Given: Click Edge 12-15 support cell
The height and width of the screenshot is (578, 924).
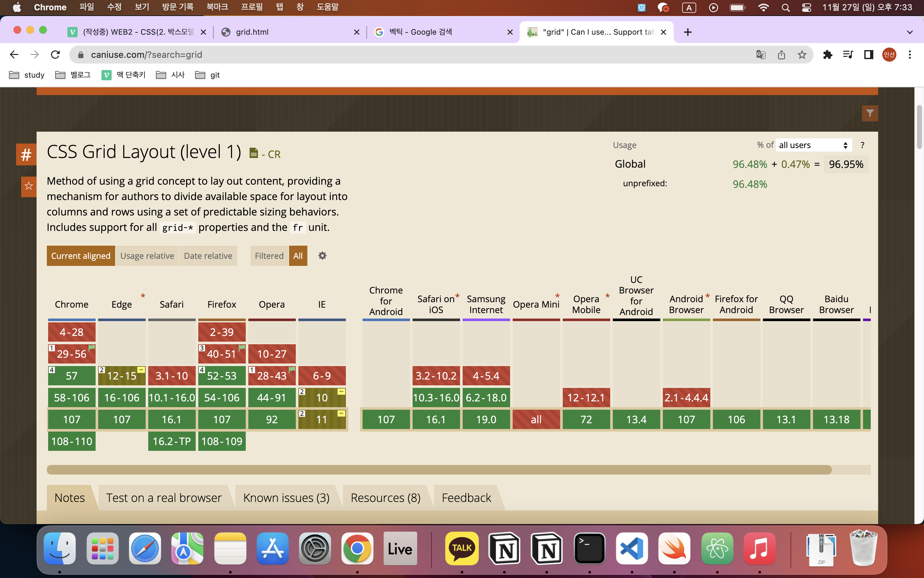Looking at the screenshot, I should tap(122, 376).
